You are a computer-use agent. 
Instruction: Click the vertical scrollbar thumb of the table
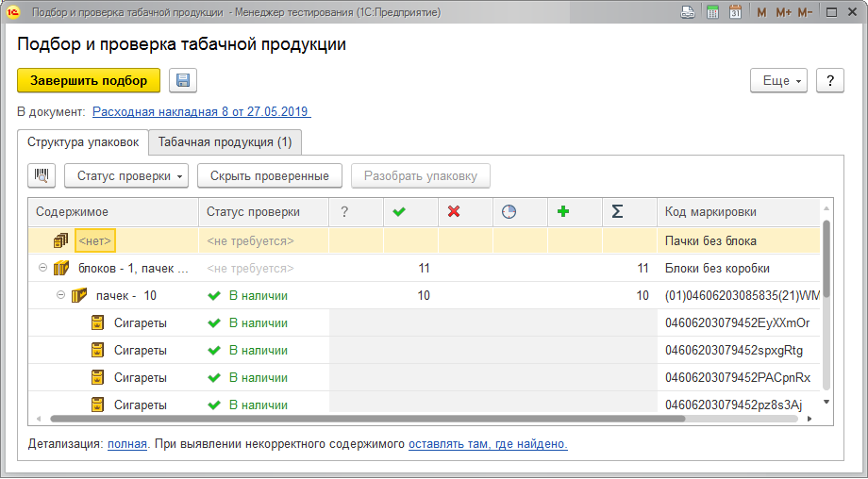pyautogui.click(x=826, y=260)
